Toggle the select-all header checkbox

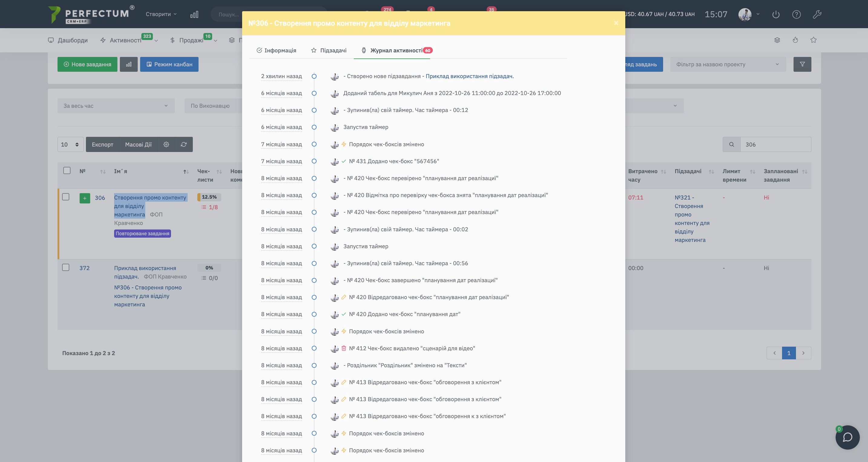[x=67, y=170]
